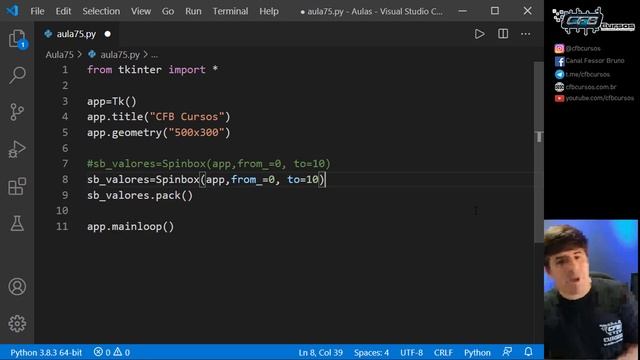Open the Run menu

coord(193,11)
